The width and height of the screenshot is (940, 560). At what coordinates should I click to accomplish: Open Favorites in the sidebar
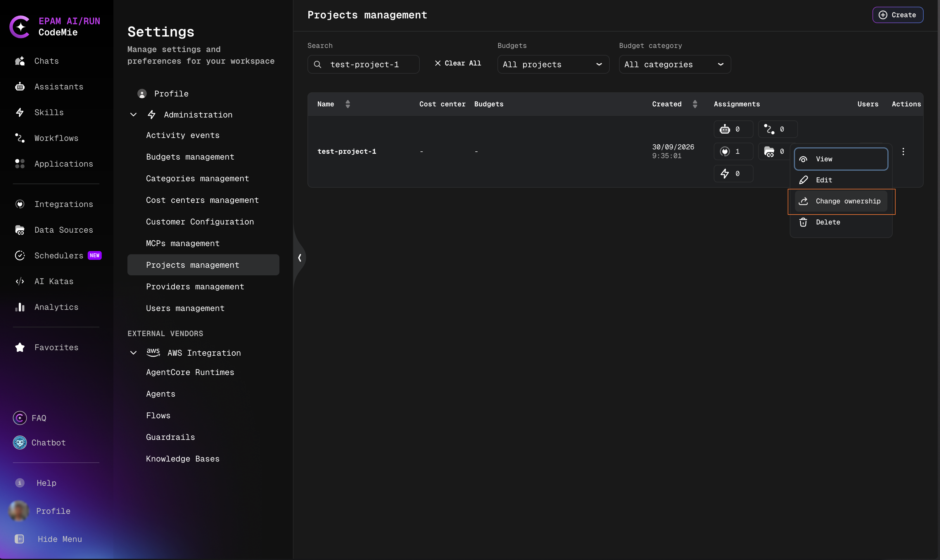point(47,347)
